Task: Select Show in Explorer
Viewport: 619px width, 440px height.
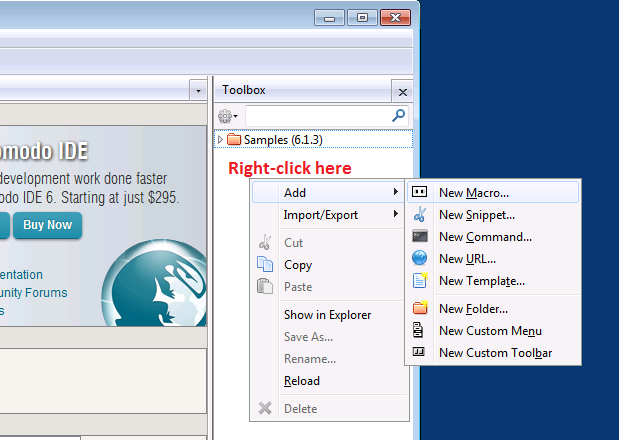Action: 329,315
